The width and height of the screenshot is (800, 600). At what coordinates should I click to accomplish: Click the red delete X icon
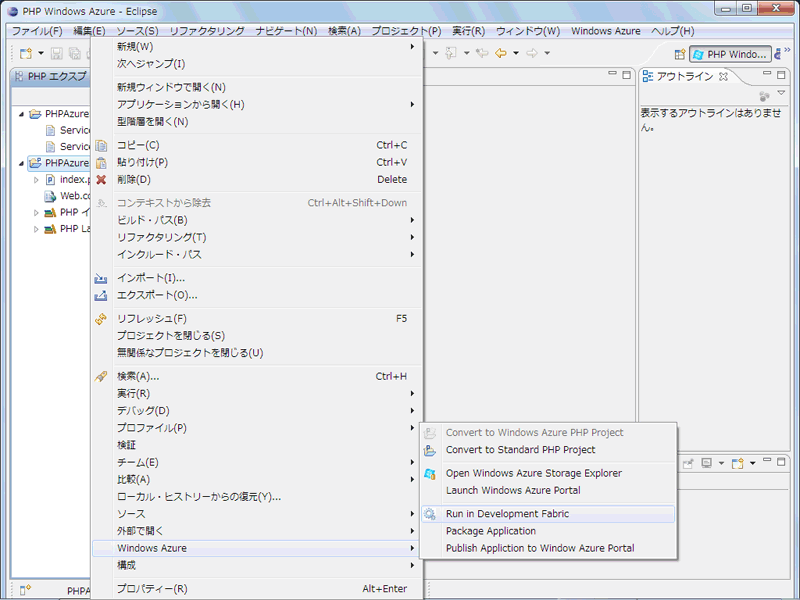click(101, 180)
